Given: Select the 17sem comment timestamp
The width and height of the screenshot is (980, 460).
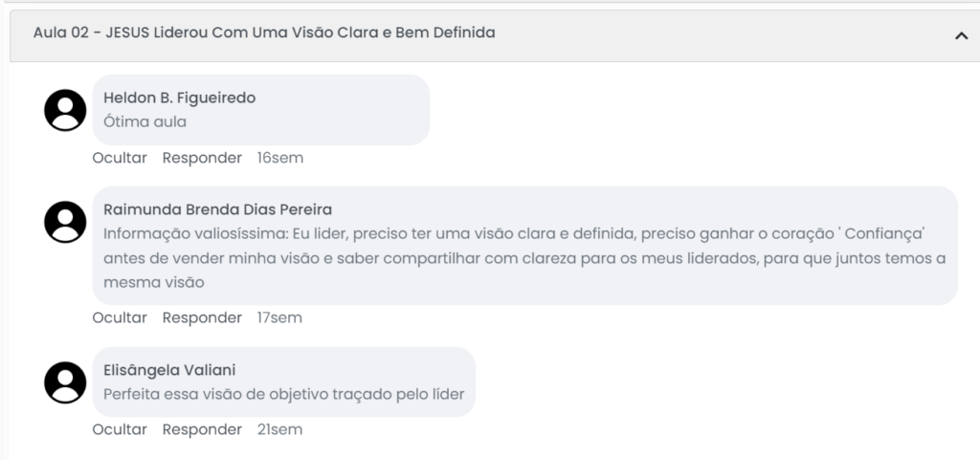Looking at the screenshot, I should point(279,318).
